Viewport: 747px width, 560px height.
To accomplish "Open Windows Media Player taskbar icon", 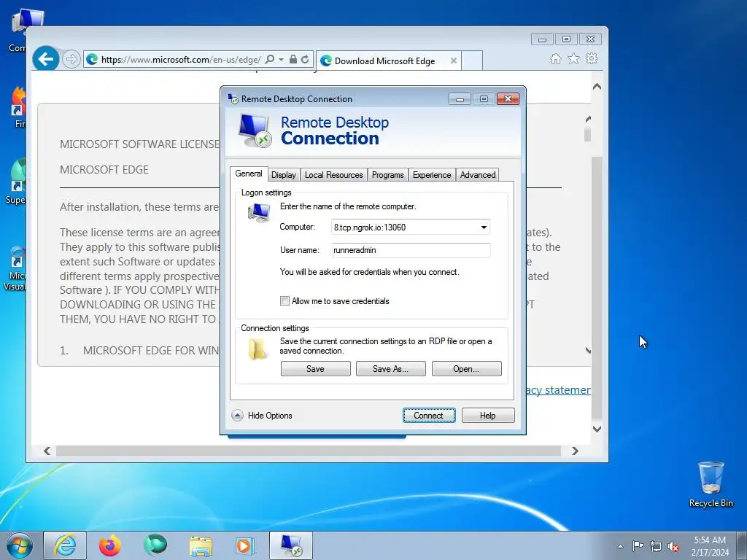I will [x=246, y=545].
